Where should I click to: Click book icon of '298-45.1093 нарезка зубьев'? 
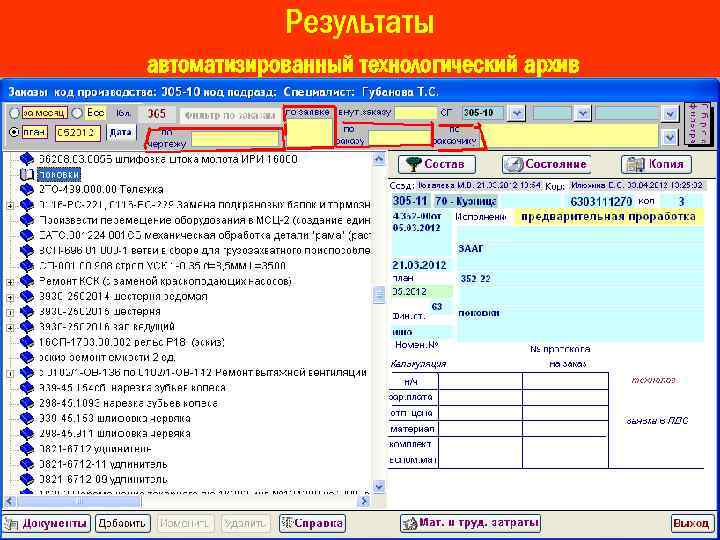[27, 403]
